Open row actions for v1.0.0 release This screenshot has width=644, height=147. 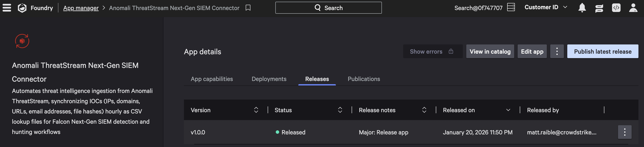click(x=624, y=132)
